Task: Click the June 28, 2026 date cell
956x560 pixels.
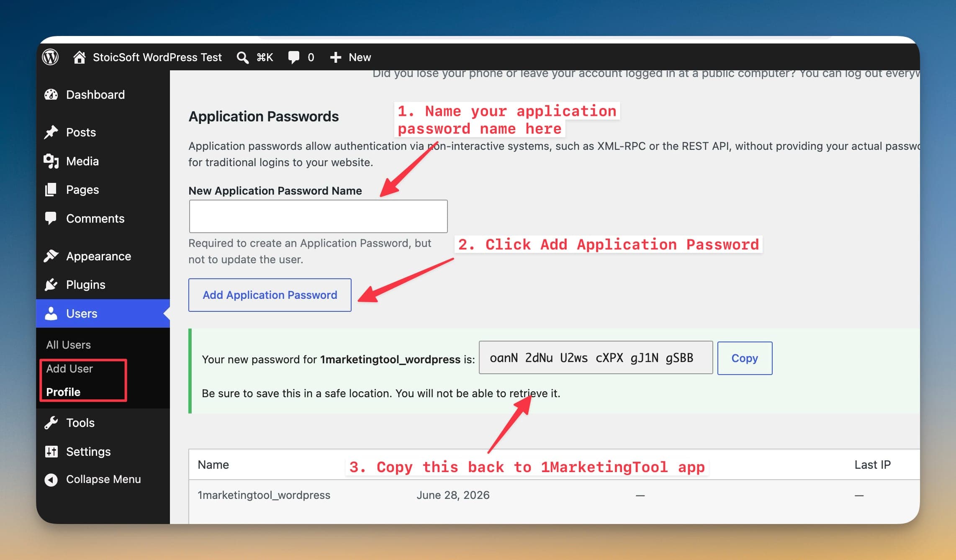Action: tap(453, 495)
